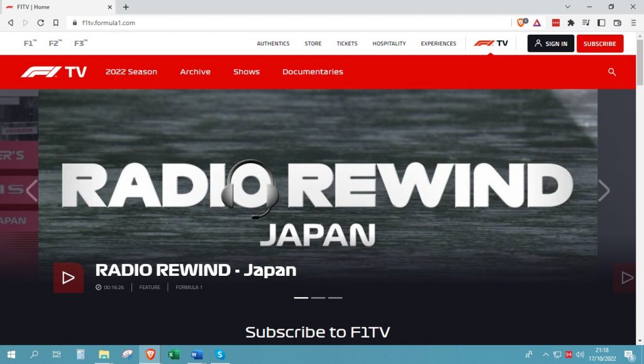Click the SUBSCRIBE button
Image resolution: width=644 pixels, height=364 pixels.
coord(600,43)
